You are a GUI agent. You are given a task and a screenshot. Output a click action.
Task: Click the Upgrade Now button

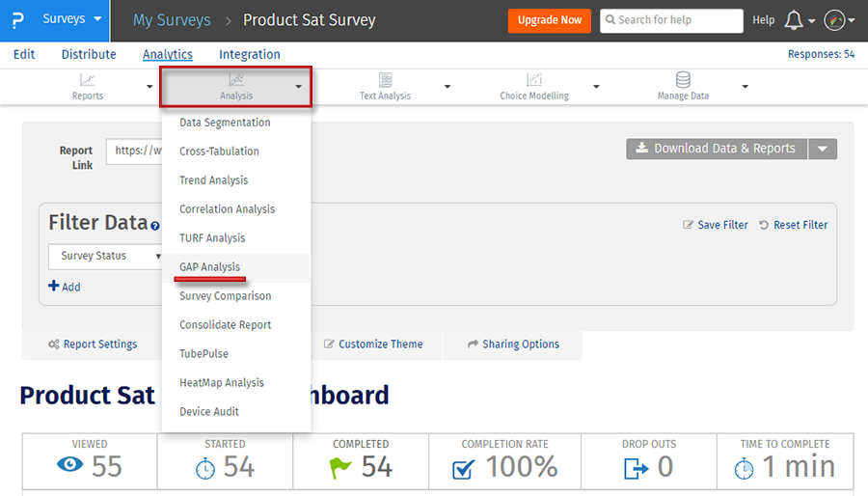point(549,20)
